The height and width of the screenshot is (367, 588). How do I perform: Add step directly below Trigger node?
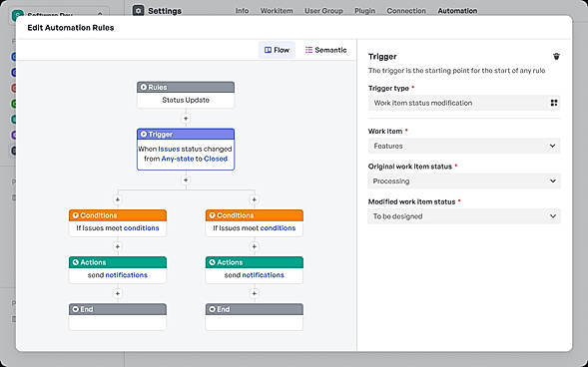pyautogui.click(x=186, y=181)
